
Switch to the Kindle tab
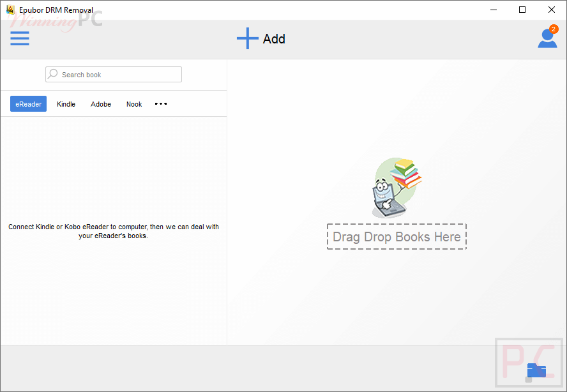tap(66, 104)
